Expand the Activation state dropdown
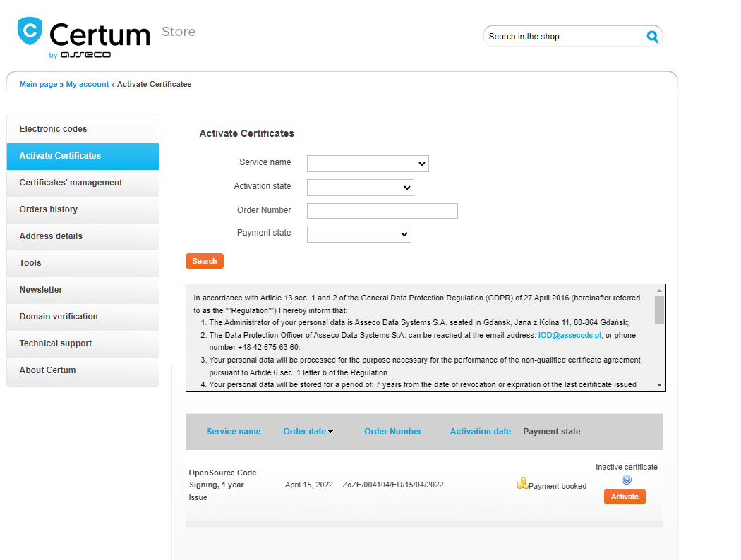Viewport: 741px width, 560px height. coord(360,188)
